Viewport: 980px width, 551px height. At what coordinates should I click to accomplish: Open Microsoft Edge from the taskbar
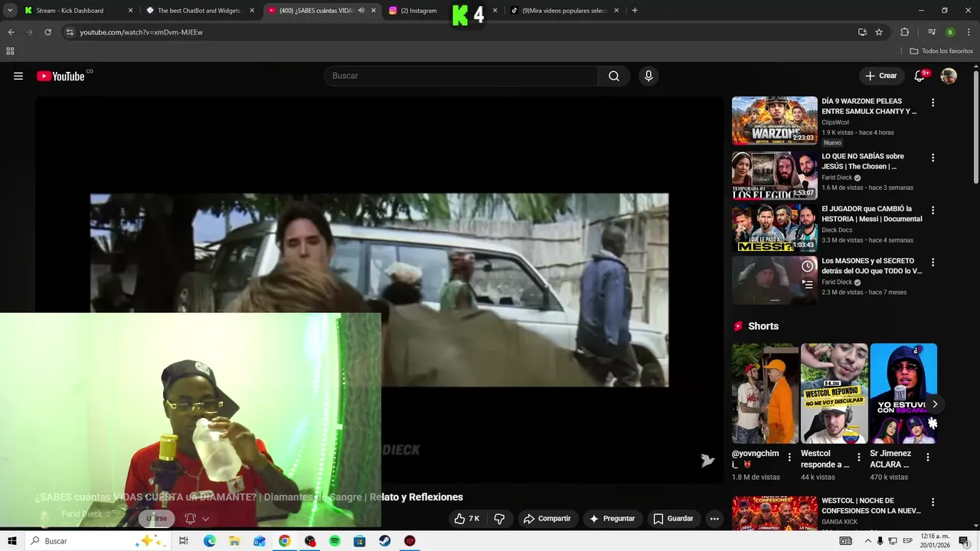point(210,541)
